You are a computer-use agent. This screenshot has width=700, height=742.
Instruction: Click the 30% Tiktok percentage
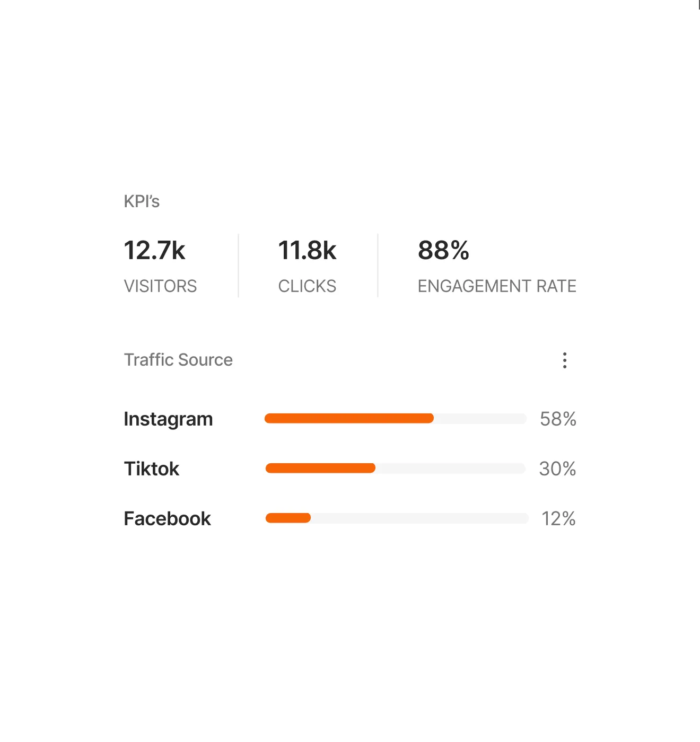click(557, 469)
